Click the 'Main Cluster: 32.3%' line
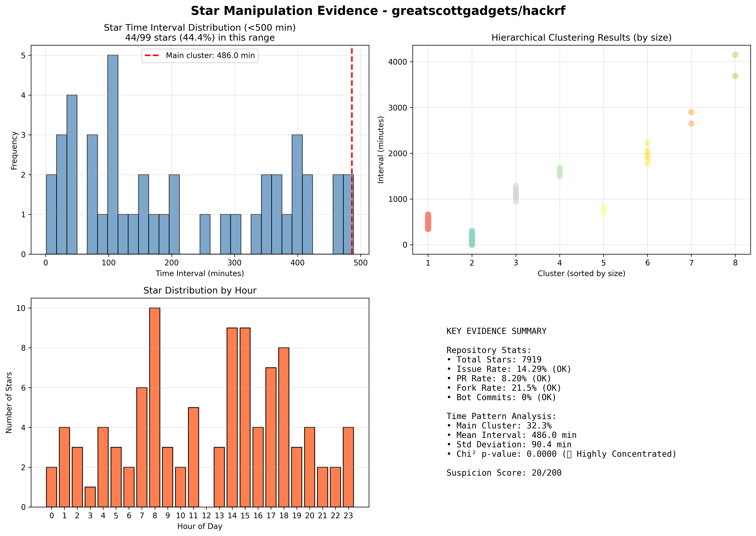756x536 pixels. tap(499, 425)
